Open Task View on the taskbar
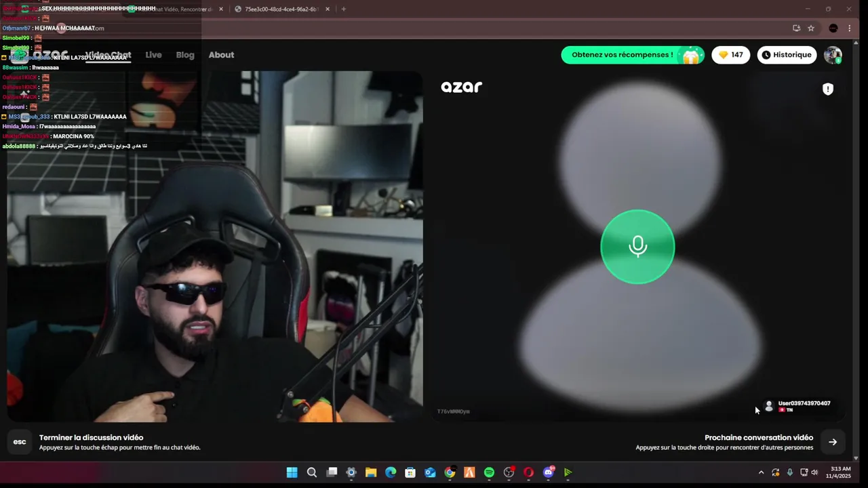The height and width of the screenshot is (488, 868). tap(332, 472)
